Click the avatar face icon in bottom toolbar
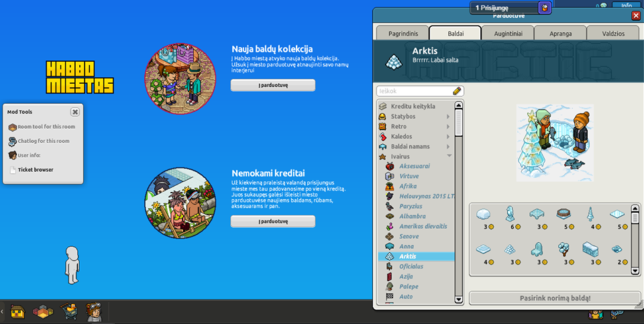Image resolution: width=644 pixels, height=324 pixels. click(94, 312)
